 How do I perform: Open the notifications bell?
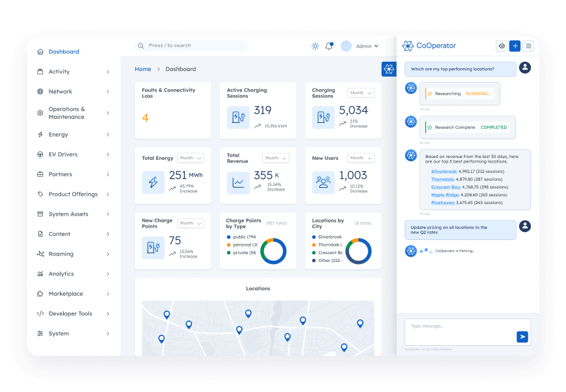(x=328, y=46)
